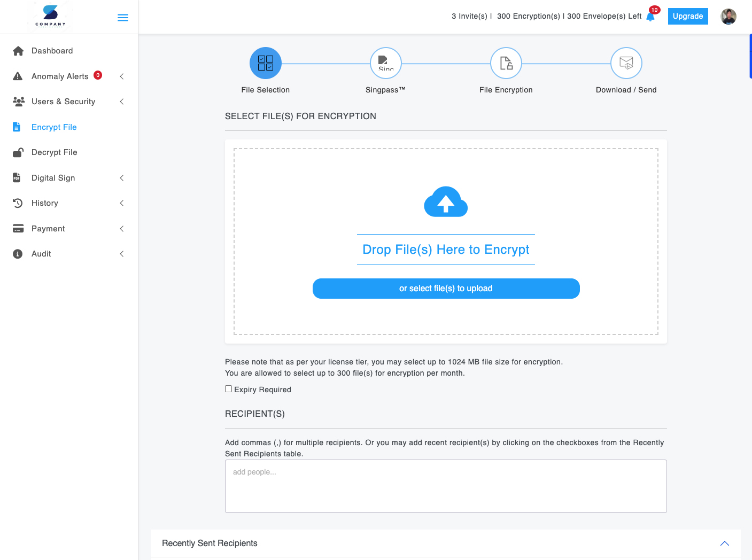The height and width of the screenshot is (560, 752).
Task: Open Dashboard from the sidebar
Action: [x=52, y=51]
